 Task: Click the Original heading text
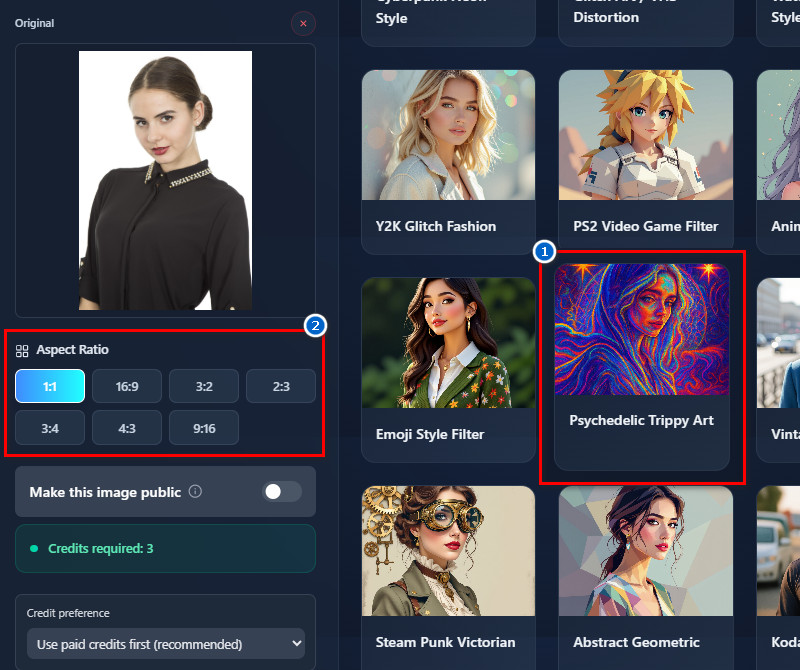(34, 23)
